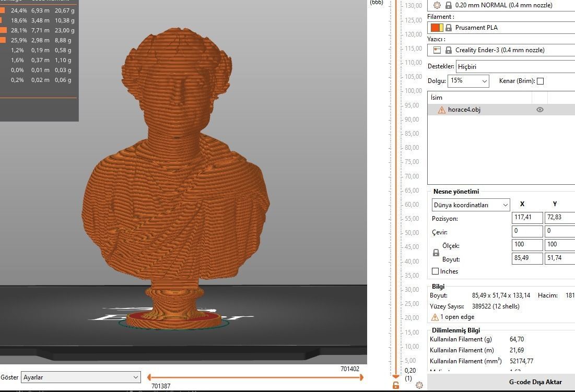Click the 100,00 mark on the layer ruler
Viewport: 575px width, 392px height.
coord(413,91)
